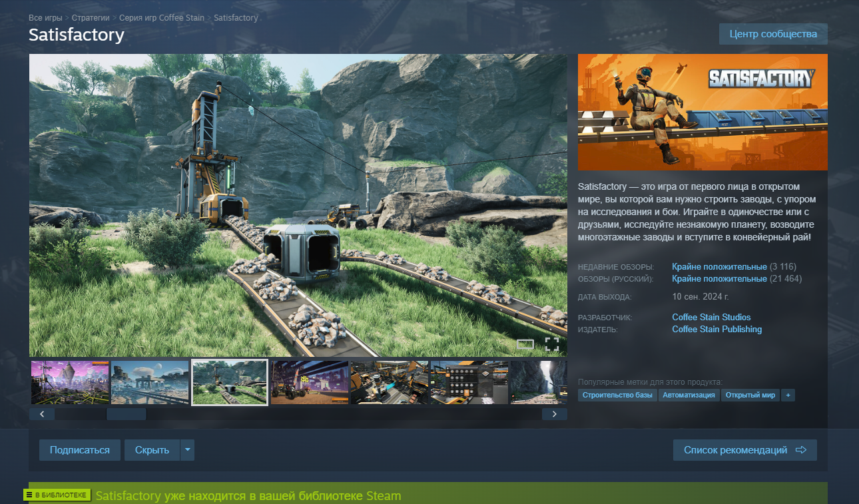The width and height of the screenshot is (859, 504).
Task: Click the 'Satisfactory' breadcrumb item
Action: 236,17
